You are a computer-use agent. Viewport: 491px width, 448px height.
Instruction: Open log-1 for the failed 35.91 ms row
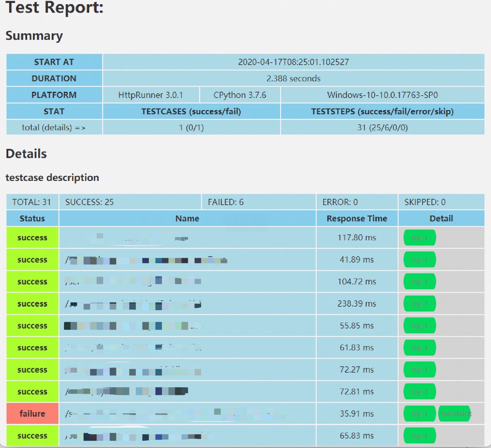pyautogui.click(x=420, y=414)
